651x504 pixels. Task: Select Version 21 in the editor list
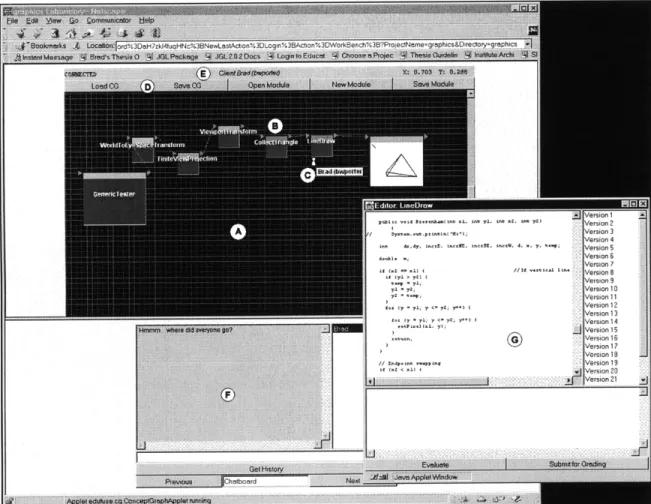click(601, 379)
